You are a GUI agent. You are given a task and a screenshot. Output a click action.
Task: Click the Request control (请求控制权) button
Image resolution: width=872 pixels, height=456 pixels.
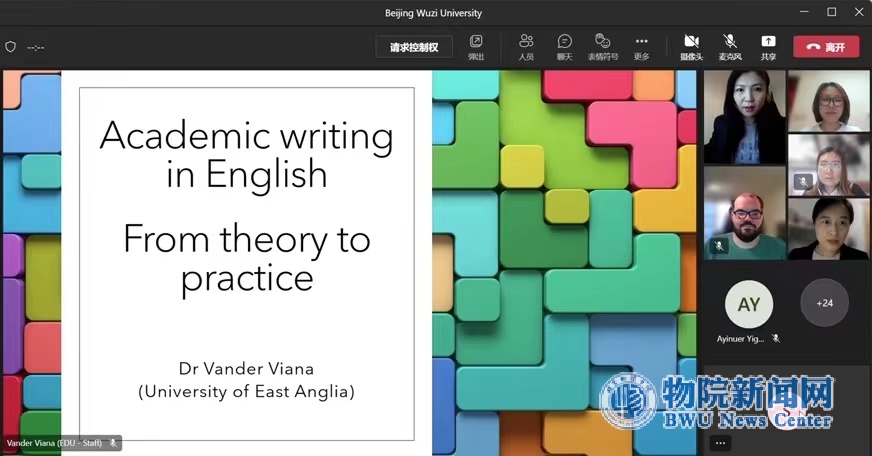[414, 47]
